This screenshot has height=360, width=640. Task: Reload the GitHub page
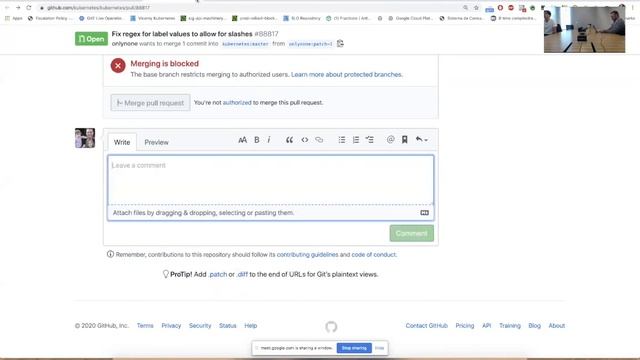click(x=29, y=8)
